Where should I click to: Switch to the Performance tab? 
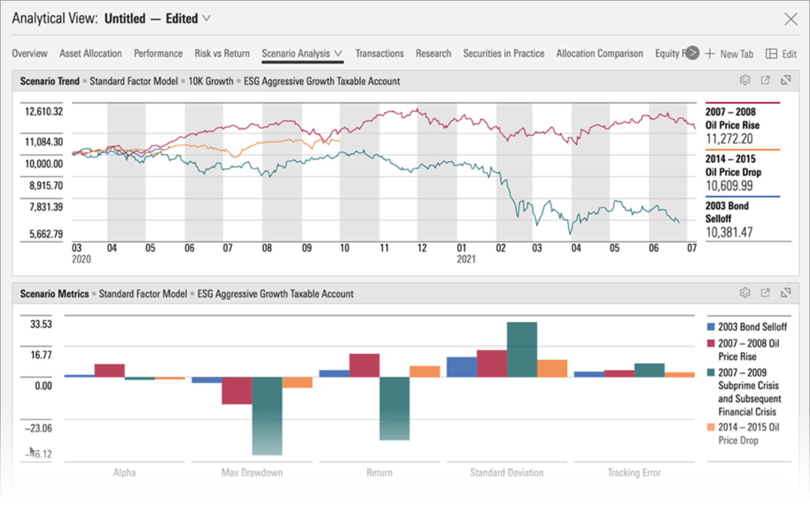point(158,53)
